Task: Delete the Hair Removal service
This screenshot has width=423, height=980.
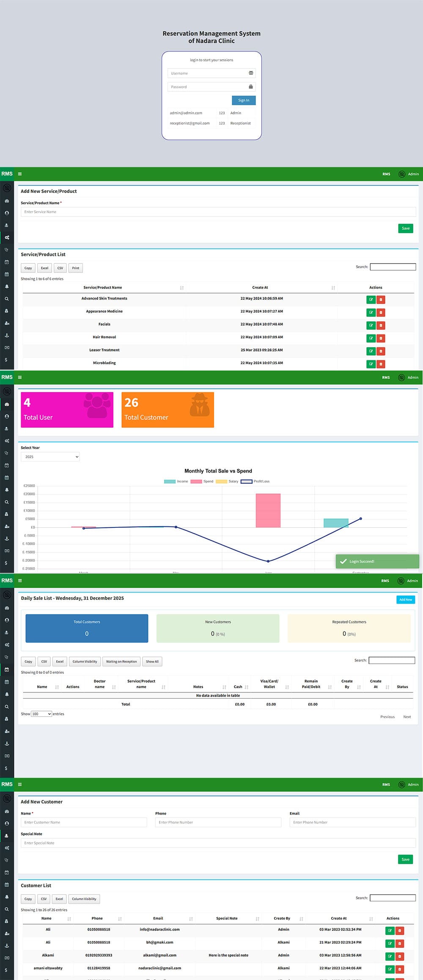Action: click(381, 338)
